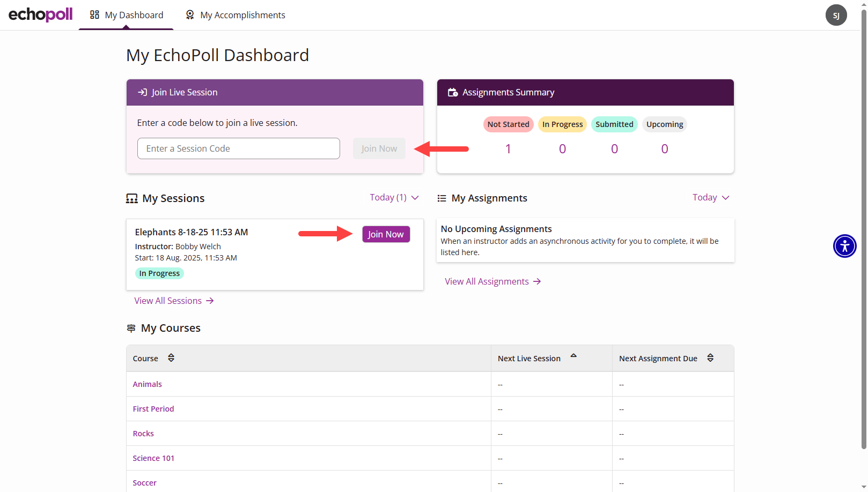Click the Not Started count 1
Viewport: 868px width, 492px height.
[x=508, y=149]
